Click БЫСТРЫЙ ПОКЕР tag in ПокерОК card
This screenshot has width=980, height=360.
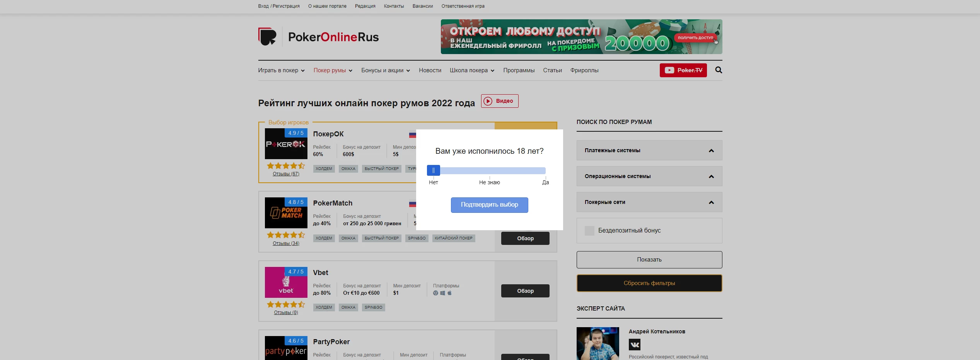(x=382, y=169)
